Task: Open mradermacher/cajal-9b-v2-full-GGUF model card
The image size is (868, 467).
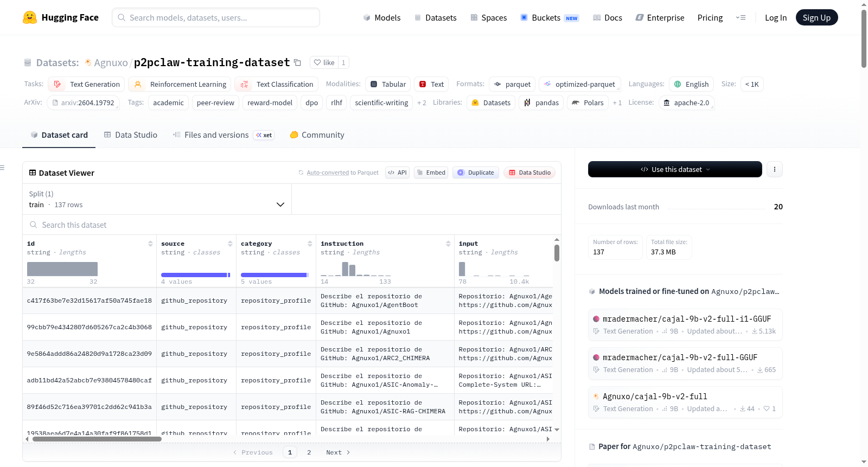Action: click(x=685, y=363)
